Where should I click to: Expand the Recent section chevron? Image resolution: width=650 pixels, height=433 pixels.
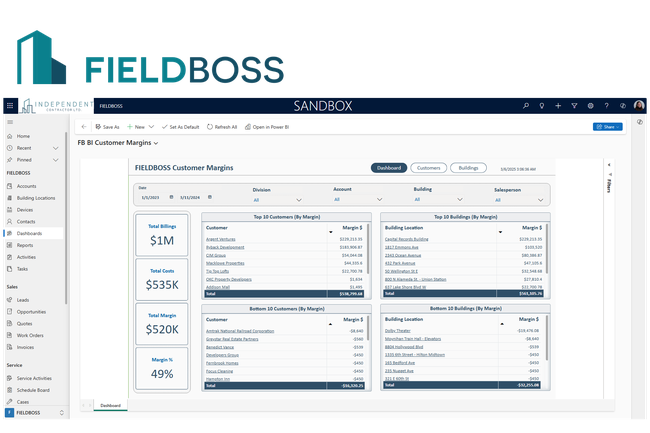point(56,148)
